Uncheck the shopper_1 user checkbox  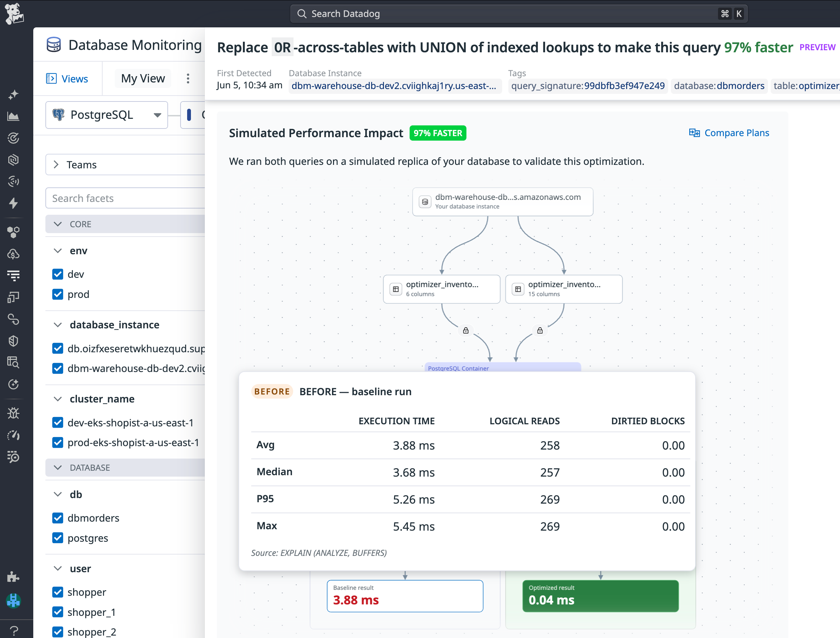pyautogui.click(x=58, y=612)
